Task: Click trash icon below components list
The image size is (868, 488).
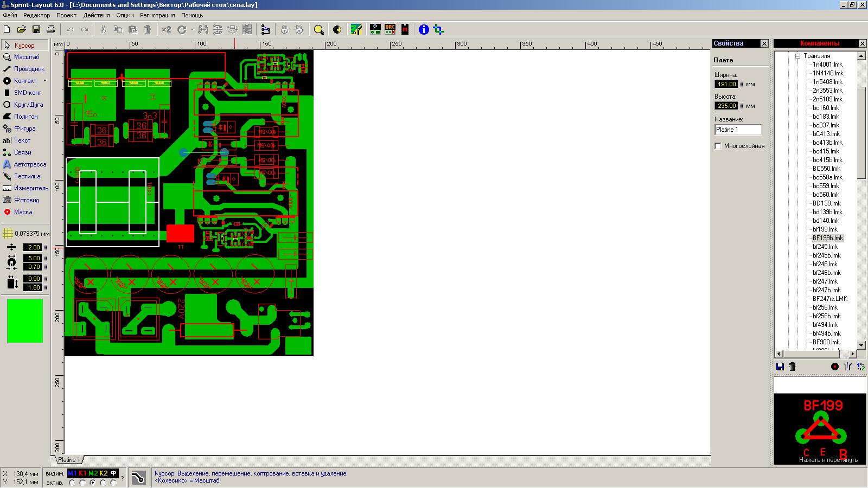Action: (792, 367)
